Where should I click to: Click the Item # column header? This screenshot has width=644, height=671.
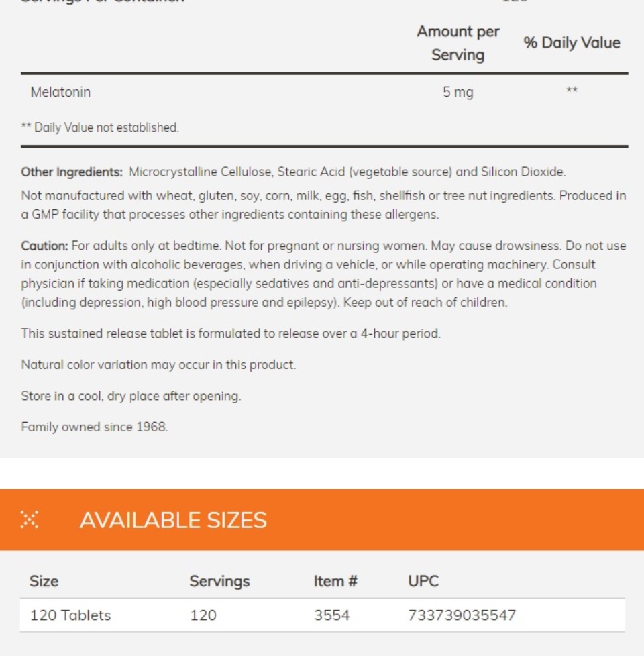pos(335,581)
